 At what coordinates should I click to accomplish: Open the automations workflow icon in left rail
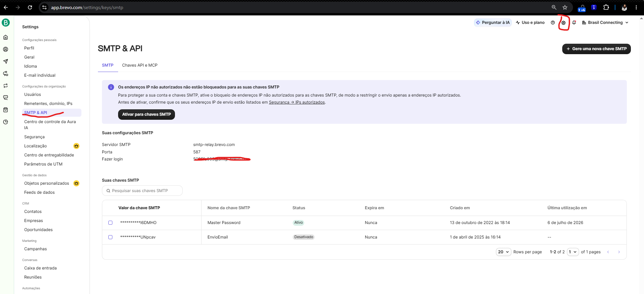(6, 74)
